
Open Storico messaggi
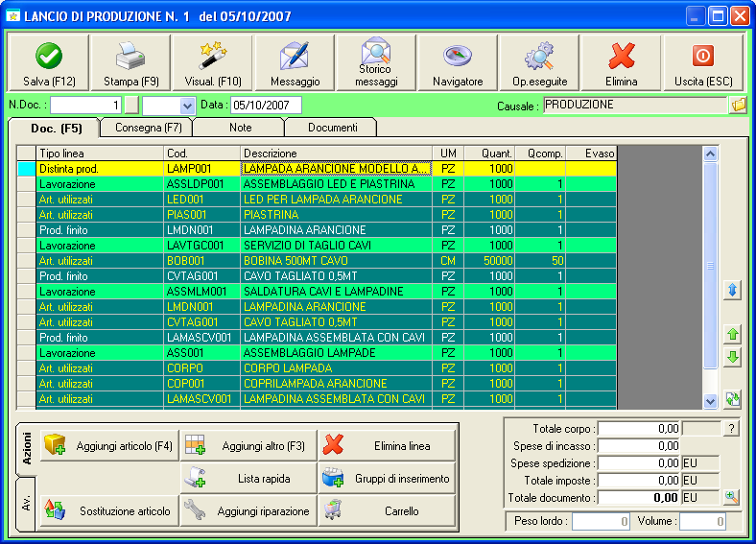click(x=376, y=62)
